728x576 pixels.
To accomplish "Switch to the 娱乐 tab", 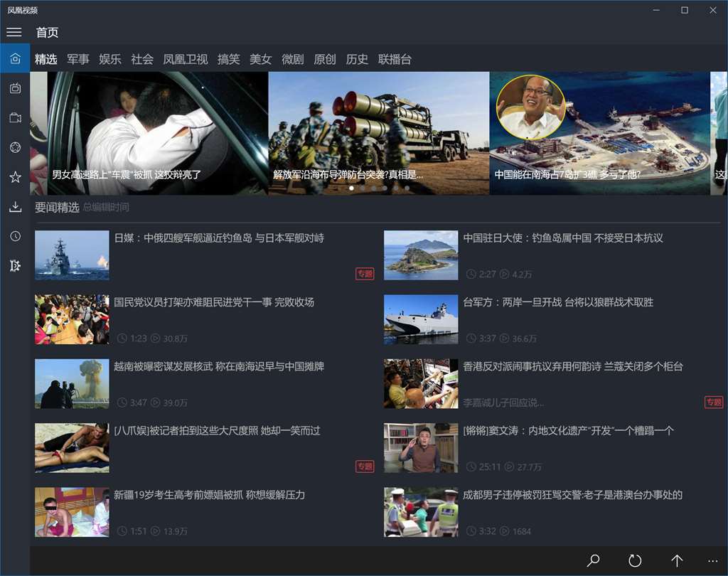I will pyautogui.click(x=110, y=60).
